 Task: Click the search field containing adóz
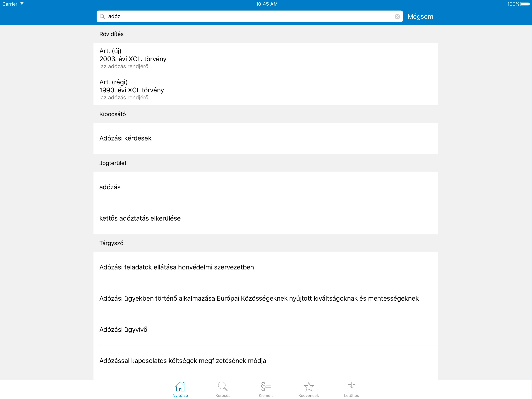(x=250, y=16)
